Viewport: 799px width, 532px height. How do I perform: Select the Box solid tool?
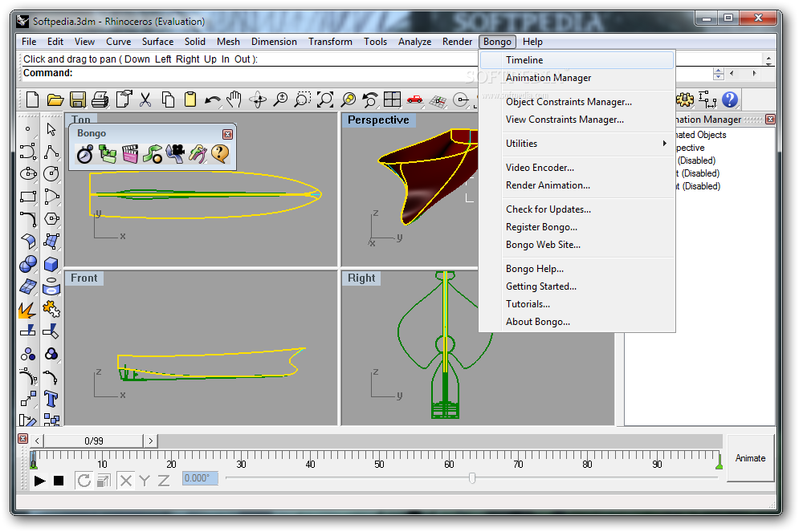coord(51,264)
